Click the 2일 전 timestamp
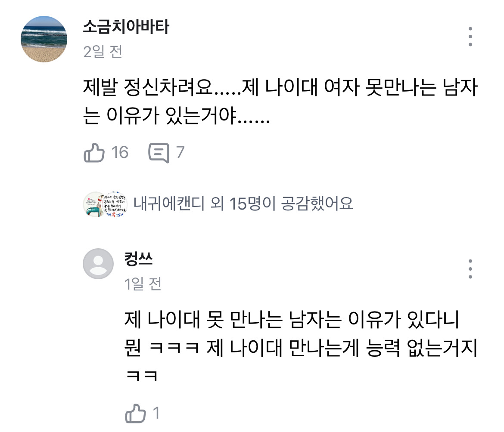The image size is (504, 432). pos(103,52)
